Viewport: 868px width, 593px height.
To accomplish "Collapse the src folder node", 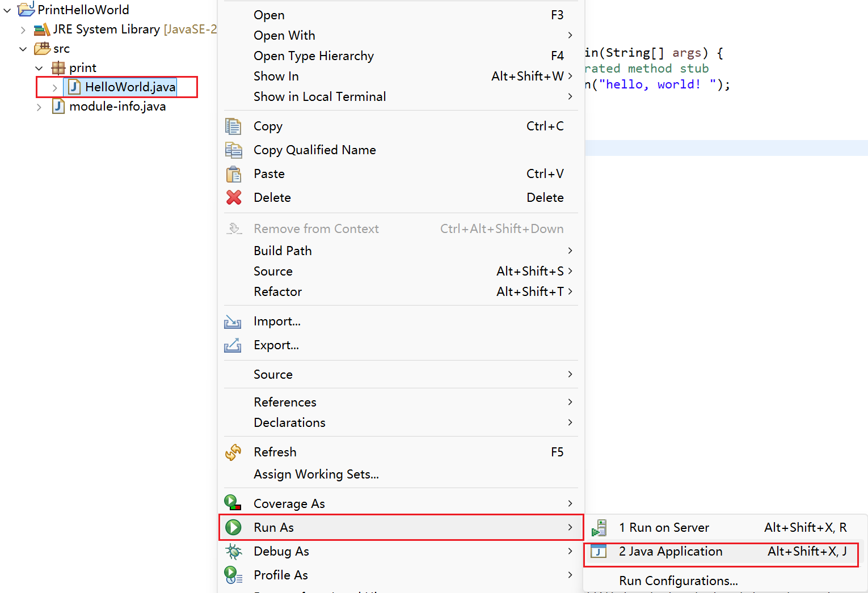I will [23, 49].
